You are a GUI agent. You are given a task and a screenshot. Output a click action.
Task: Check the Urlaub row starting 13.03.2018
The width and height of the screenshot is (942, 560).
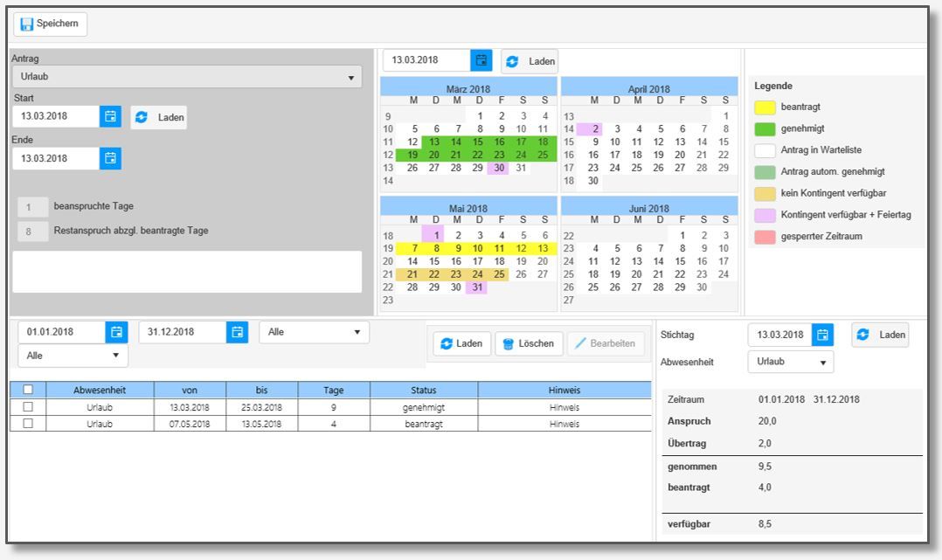coord(28,407)
